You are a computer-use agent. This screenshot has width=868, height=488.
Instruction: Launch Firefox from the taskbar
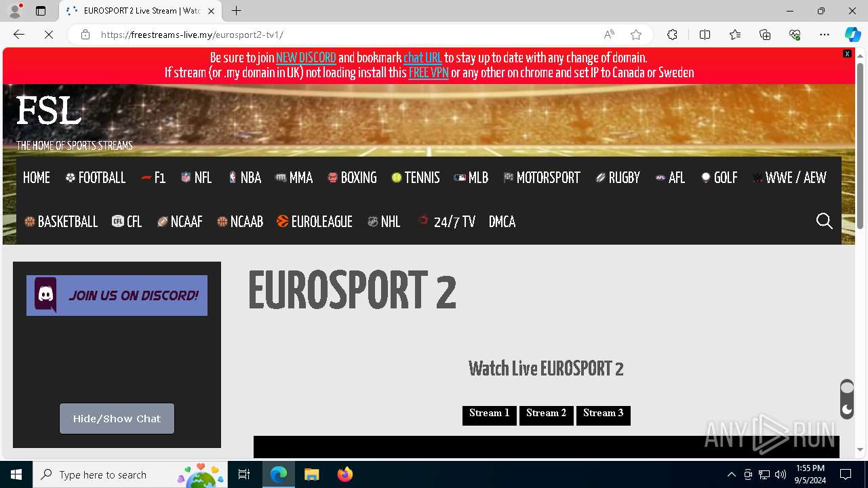[345, 474]
